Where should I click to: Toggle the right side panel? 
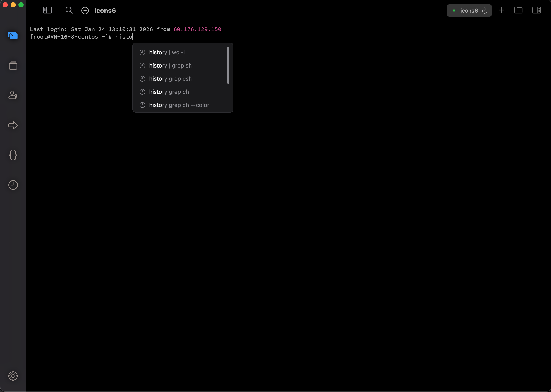pyautogui.click(x=536, y=10)
